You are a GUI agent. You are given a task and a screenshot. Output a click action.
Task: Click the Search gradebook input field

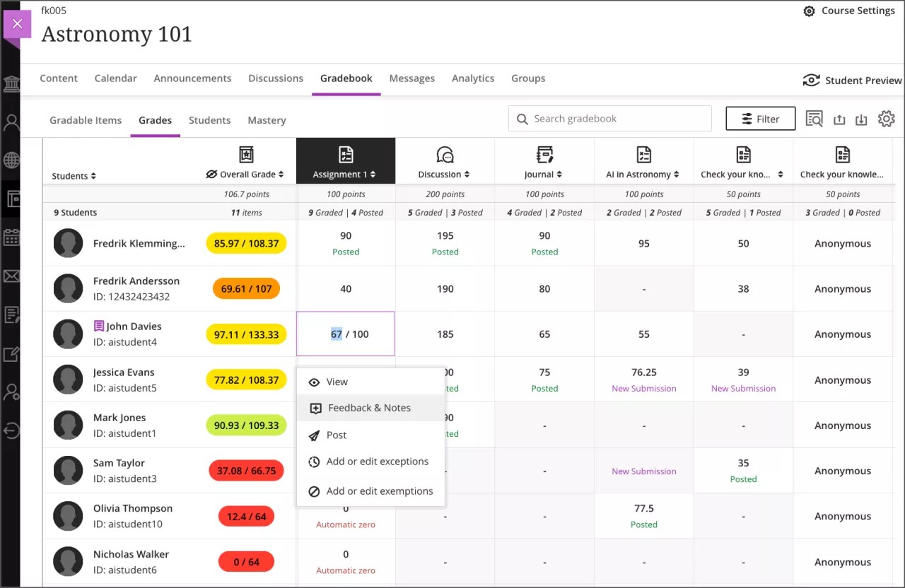(x=608, y=119)
